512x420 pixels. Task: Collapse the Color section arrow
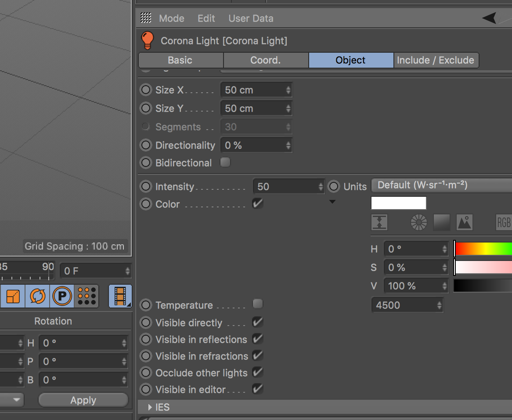(x=332, y=202)
